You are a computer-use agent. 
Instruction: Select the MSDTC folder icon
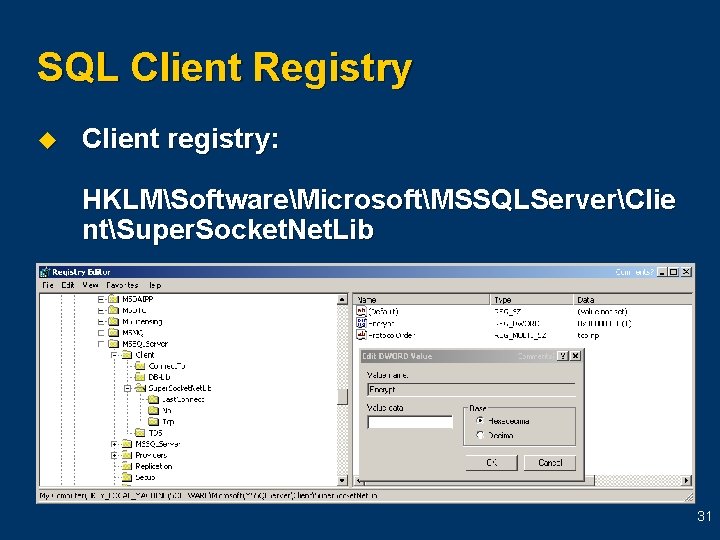[x=113, y=310]
